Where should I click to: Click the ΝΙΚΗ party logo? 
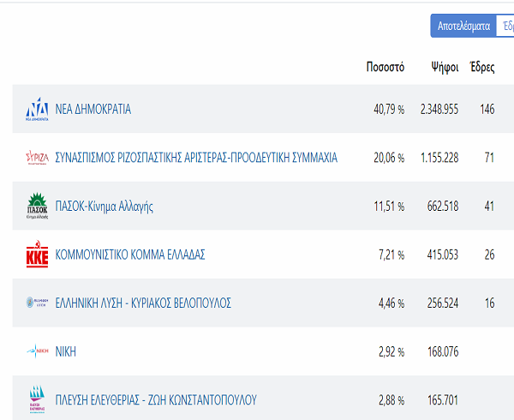point(37,351)
